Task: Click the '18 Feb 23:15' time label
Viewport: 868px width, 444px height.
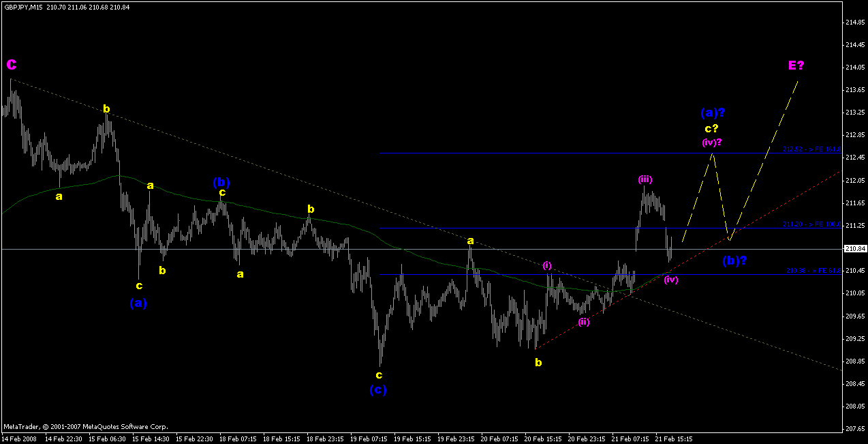Action: pos(325,439)
